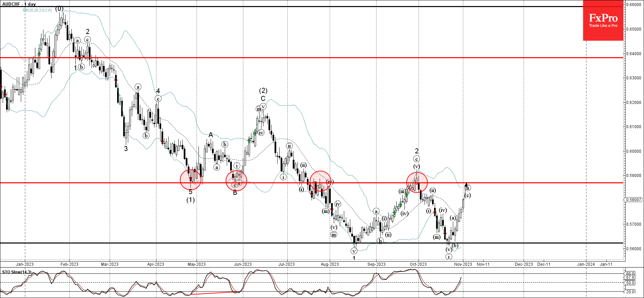The height and width of the screenshot is (298, 644).
Task: Click the 0.64000 price axis label
Action: tap(634, 53)
